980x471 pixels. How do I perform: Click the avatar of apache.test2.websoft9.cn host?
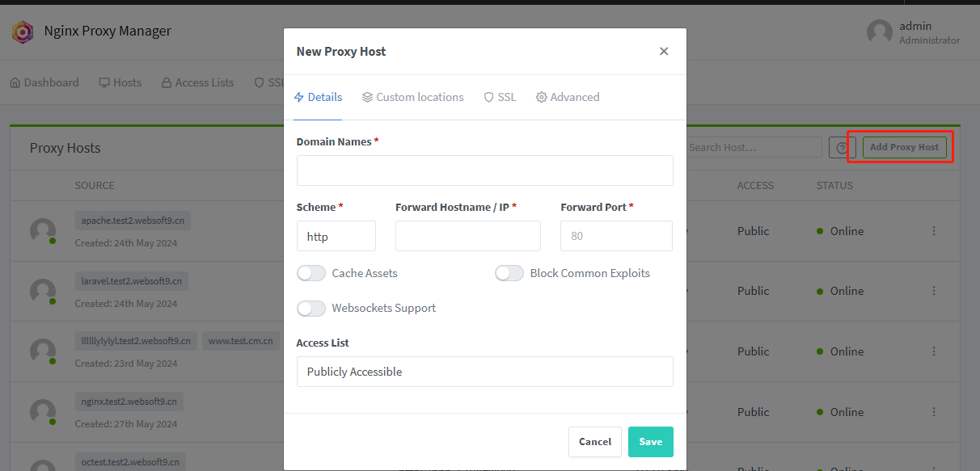(x=43, y=231)
